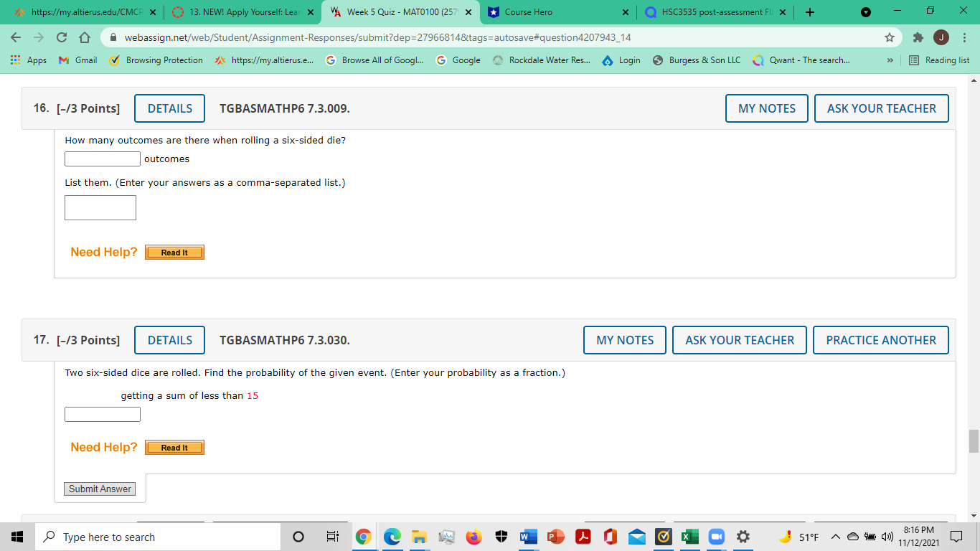The width and height of the screenshot is (980, 551).
Task: Open Task View on the taskbar
Action: [x=332, y=537]
